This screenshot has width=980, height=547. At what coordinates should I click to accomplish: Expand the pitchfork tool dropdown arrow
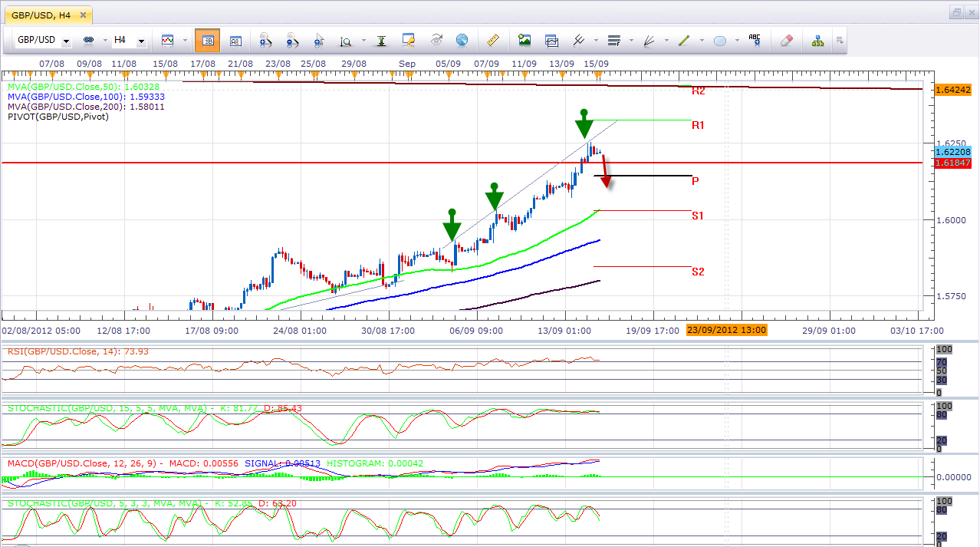595,40
